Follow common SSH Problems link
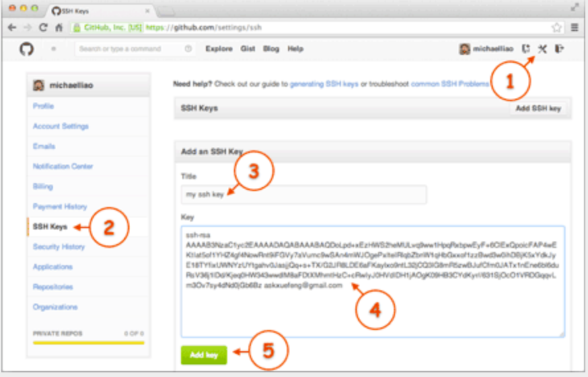The image size is (588, 377). point(450,84)
